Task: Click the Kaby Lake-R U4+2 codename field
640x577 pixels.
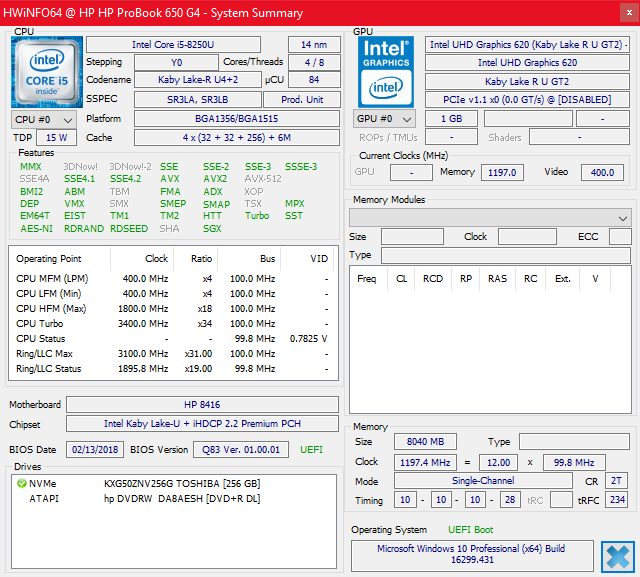Action: pyautogui.click(x=198, y=80)
